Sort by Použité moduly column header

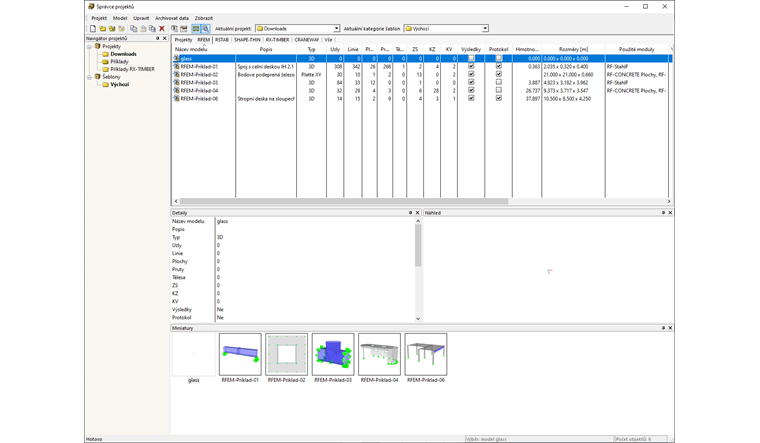(x=636, y=49)
